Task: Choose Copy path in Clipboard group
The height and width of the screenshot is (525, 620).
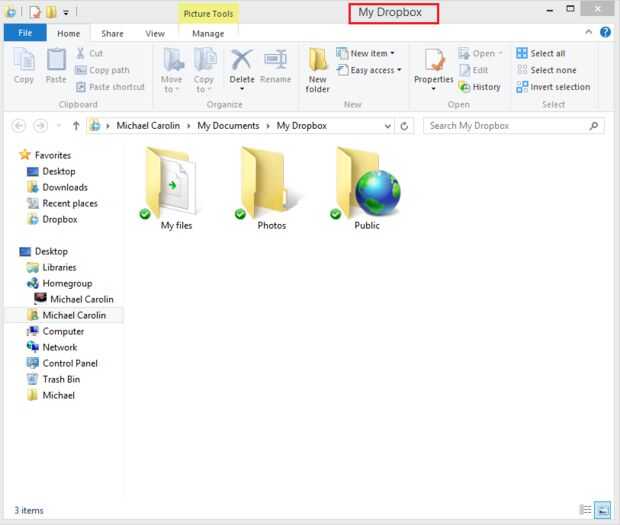Action: (102, 70)
